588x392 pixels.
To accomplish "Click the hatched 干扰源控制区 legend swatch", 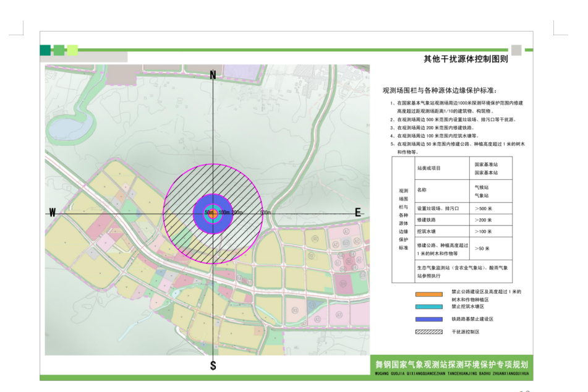I will (428, 331).
